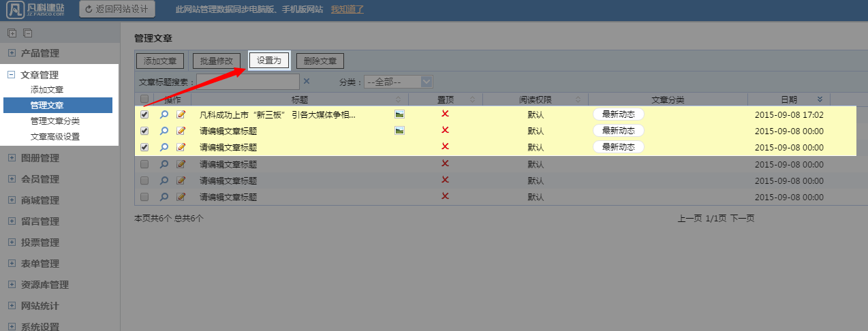
Task: Toggle the select-all checkbox in the table header
Action: [144, 99]
